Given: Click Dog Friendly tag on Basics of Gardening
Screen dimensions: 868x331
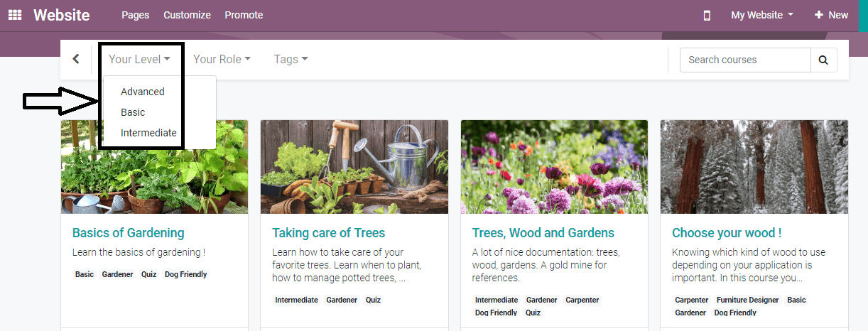Looking at the screenshot, I should [x=186, y=274].
